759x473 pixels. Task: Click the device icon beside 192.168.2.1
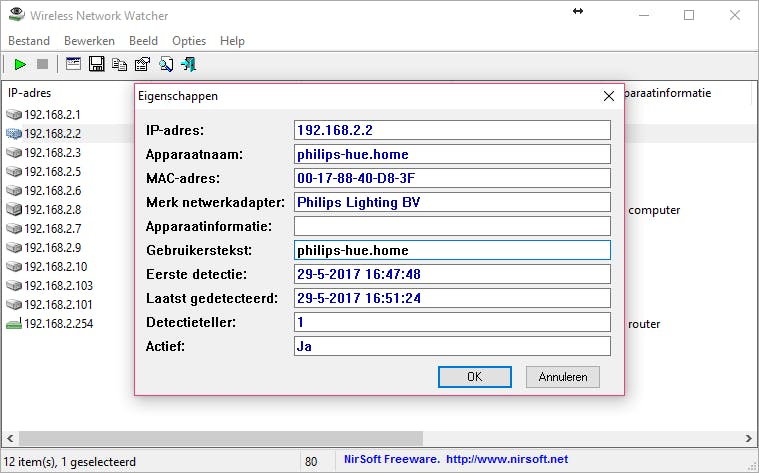pyautogui.click(x=14, y=114)
